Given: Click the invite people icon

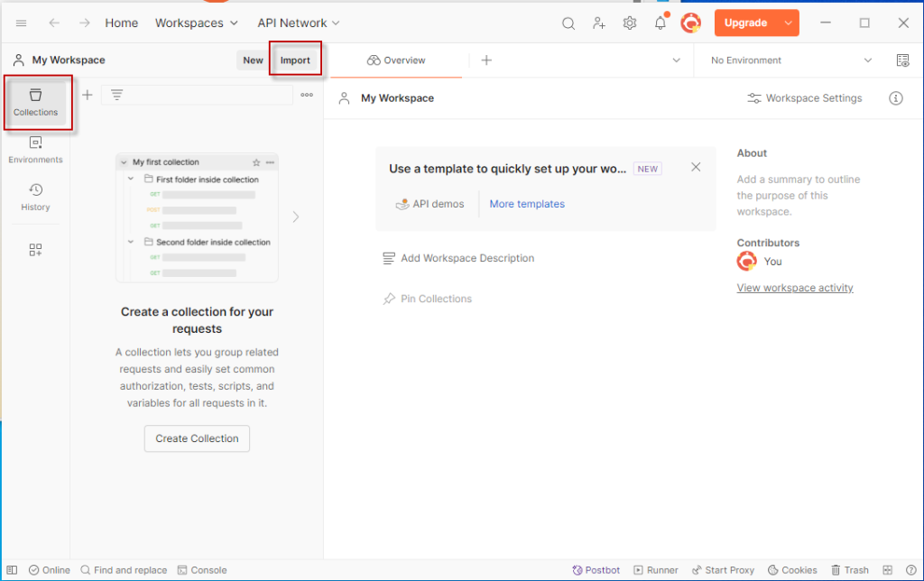Looking at the screenshot, I should tap(599, 23).
